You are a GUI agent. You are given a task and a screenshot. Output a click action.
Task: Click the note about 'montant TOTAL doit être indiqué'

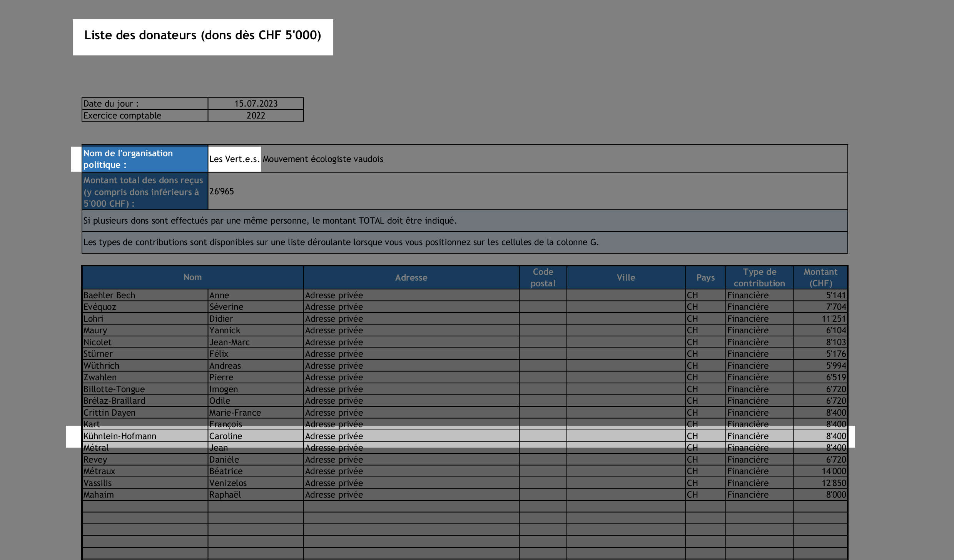[x=464, y=221]
